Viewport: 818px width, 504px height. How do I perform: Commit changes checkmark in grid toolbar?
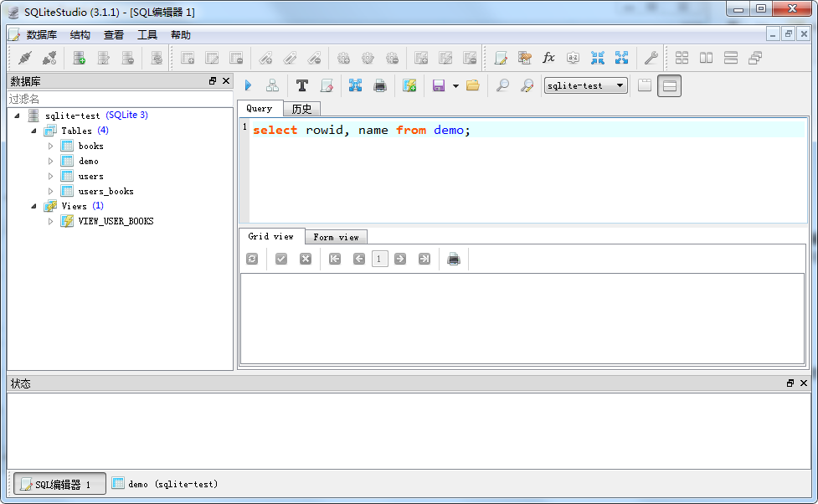(281, 259)
